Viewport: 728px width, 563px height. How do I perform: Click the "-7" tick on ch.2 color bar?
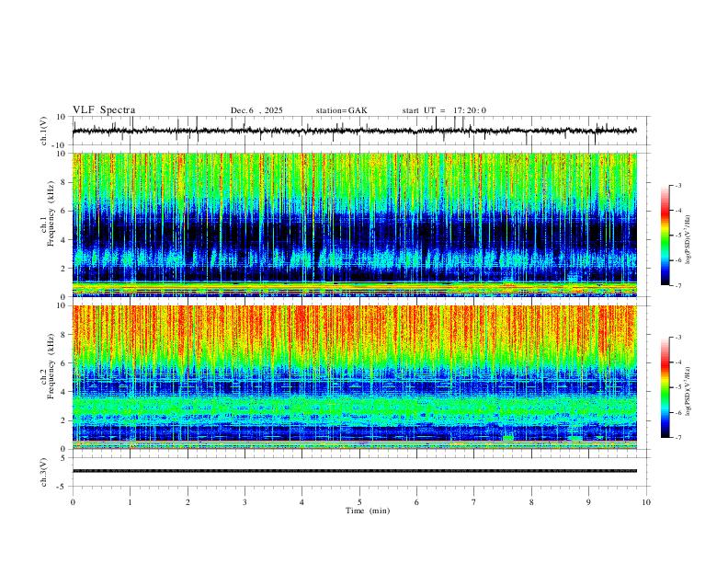point(677,438)
